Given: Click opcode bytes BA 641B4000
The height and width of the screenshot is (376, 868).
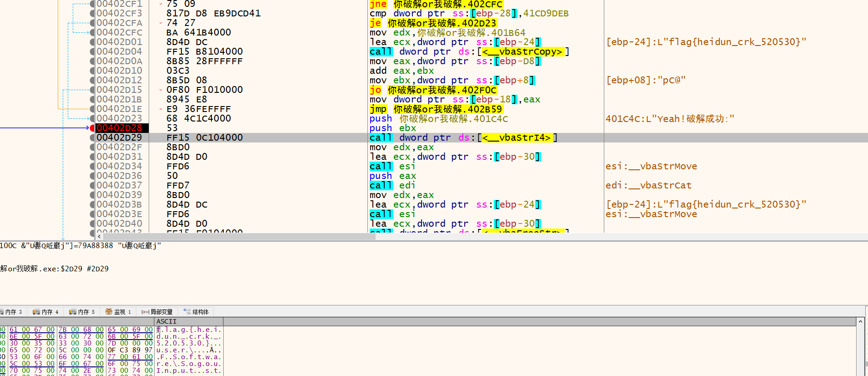Looking at the screenshot, I should (199, 32).
